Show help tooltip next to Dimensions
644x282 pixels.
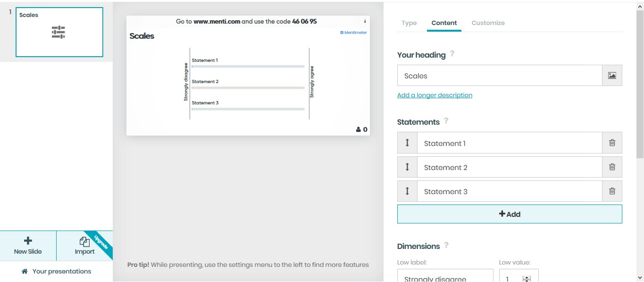(446, 245)
